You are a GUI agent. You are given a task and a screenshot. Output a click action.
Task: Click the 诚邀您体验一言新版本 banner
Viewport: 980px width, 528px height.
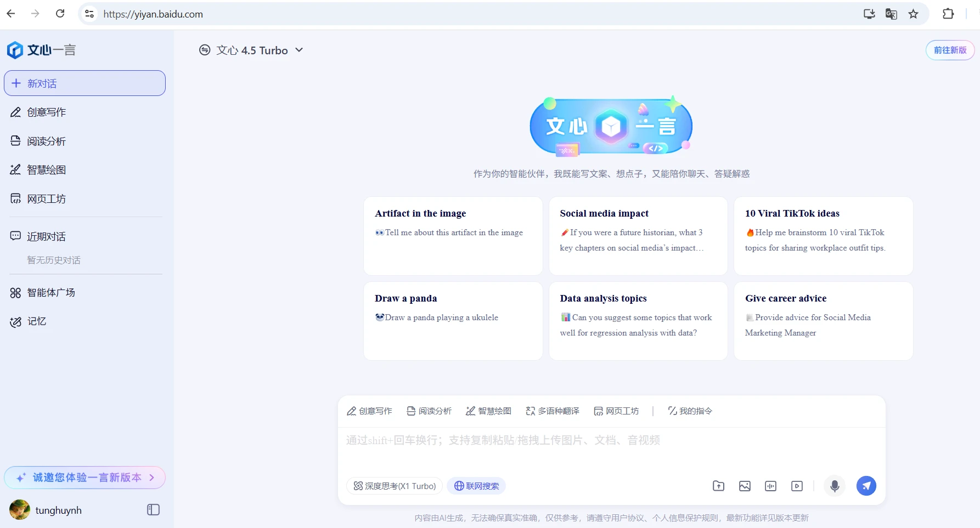[x=85, y=478]
